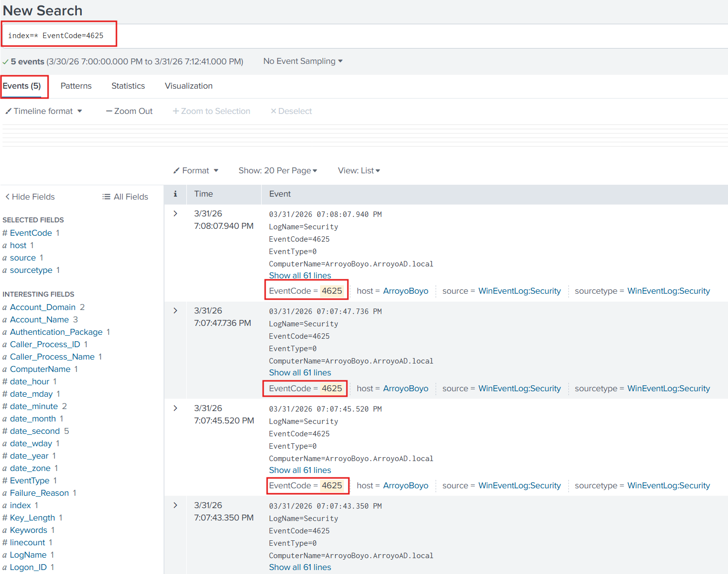
Task: Click the green checkmark beside the event count
Action: pyautogui.click(x=5, y=61)
